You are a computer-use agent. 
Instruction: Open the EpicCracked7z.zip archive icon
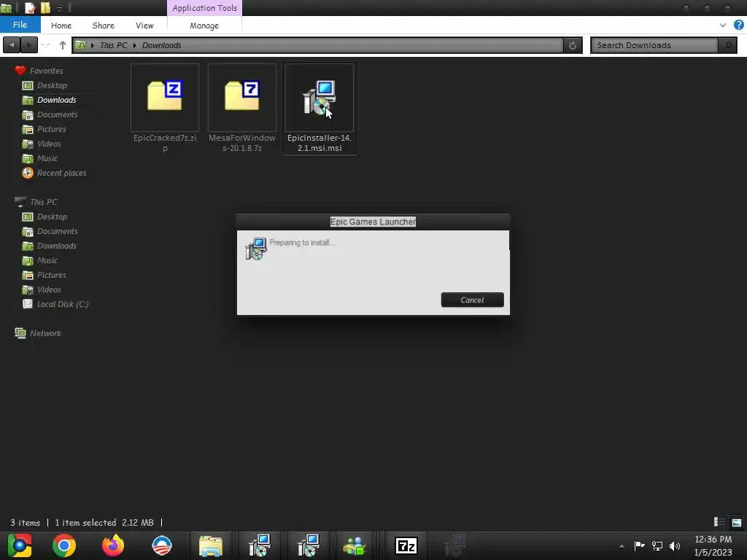click(x=165, y=96)
